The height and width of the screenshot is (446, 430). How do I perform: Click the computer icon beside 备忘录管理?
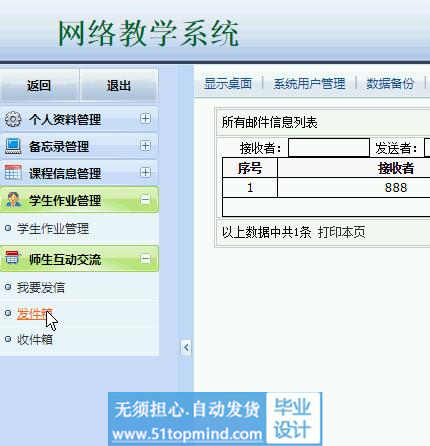point(13,146)
